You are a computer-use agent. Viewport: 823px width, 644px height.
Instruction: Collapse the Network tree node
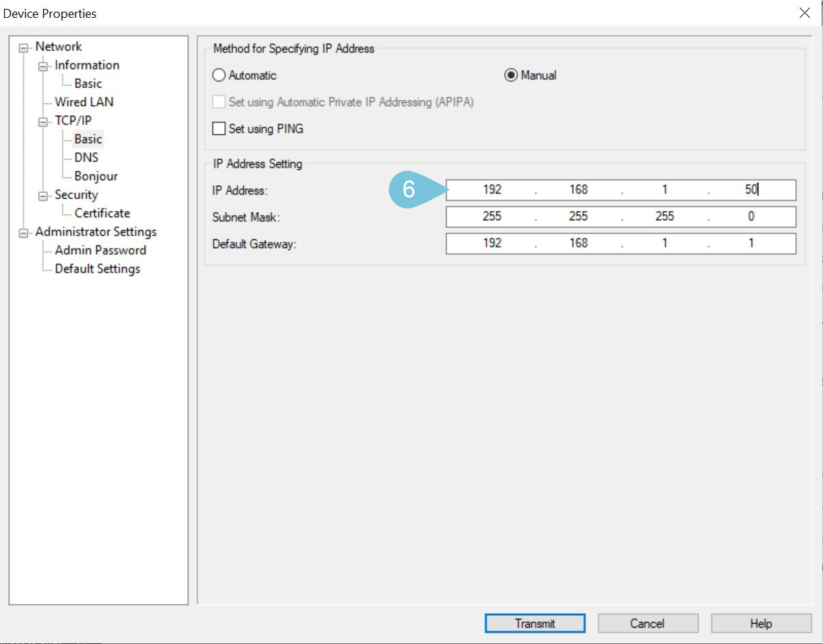click(x=25, y=47)
